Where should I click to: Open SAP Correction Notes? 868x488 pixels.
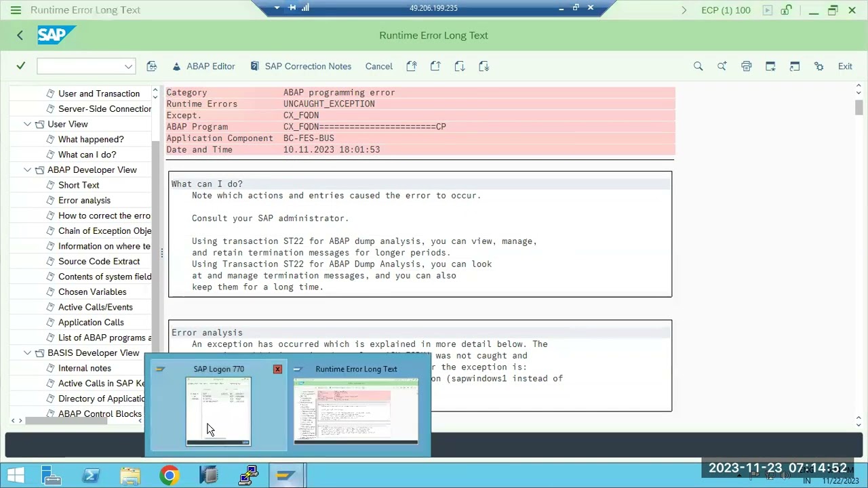pos(300,66)
